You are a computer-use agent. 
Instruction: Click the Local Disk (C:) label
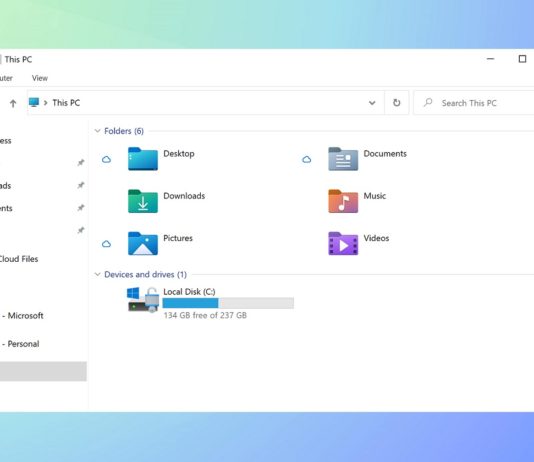pos(189,292)
